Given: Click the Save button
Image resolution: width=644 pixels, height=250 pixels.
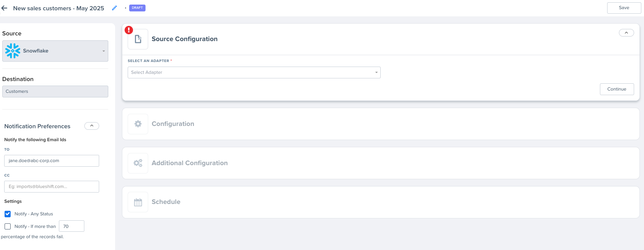Looking at the screenshot, I should tap(624, 8).
